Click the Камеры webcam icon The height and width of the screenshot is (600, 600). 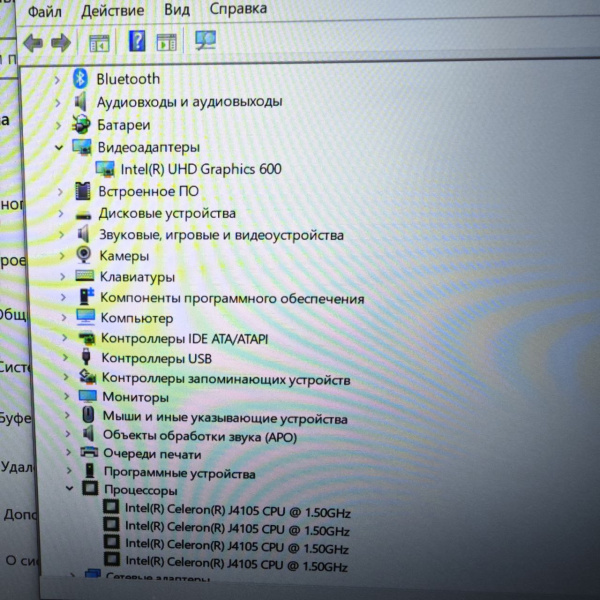[x=84, y=256]
